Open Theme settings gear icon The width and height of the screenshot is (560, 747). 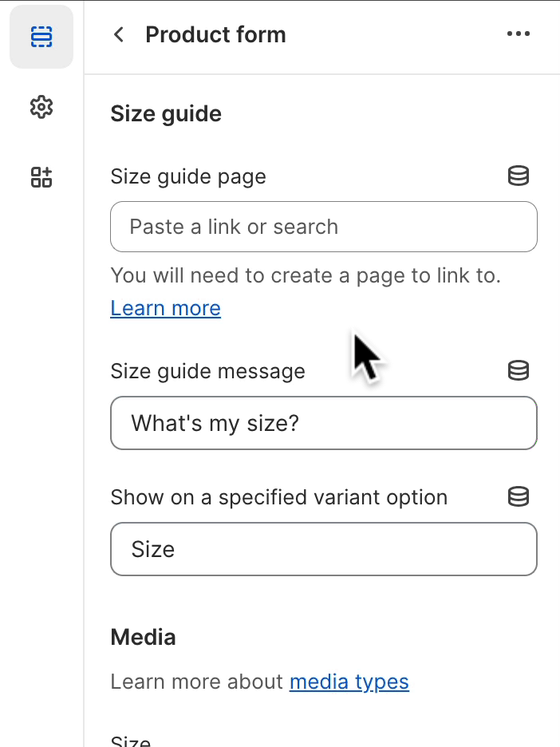tap(41, 107)
